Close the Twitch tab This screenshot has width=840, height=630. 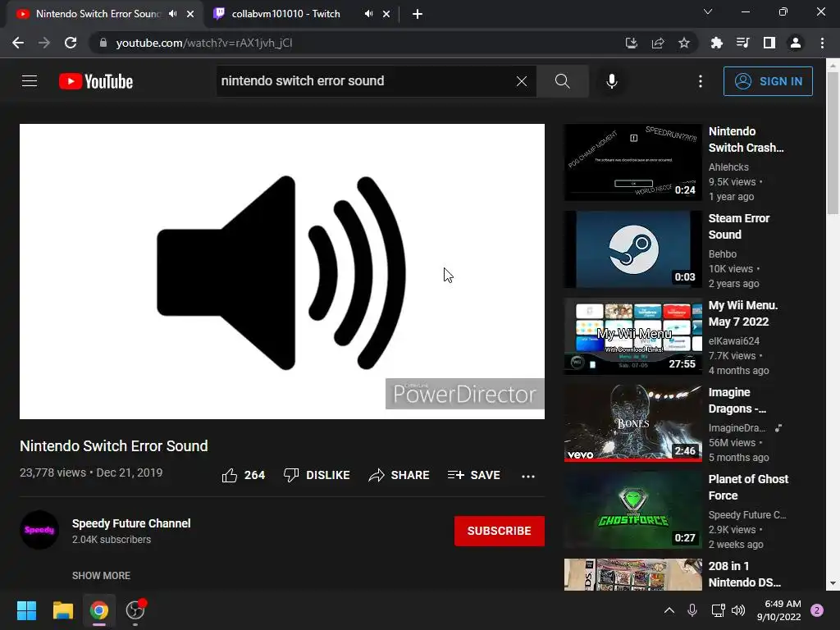click(x=386, y=14)
